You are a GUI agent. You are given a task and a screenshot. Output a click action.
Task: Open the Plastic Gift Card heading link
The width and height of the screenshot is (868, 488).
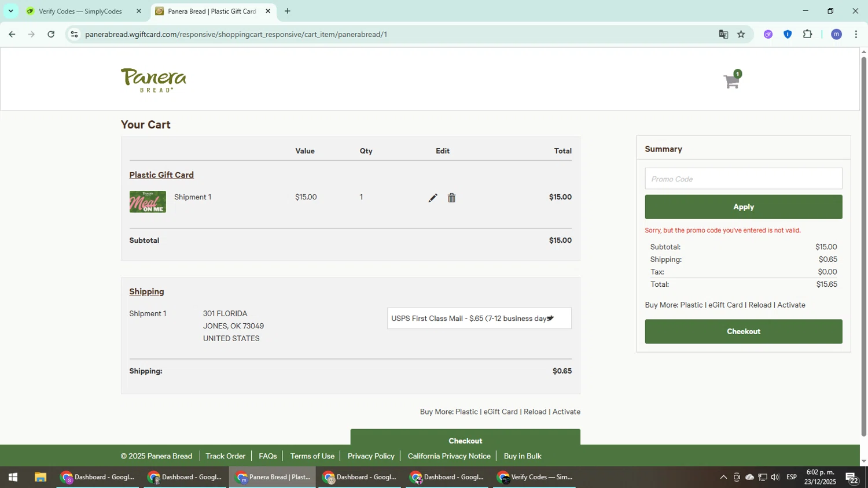point(161,175)
